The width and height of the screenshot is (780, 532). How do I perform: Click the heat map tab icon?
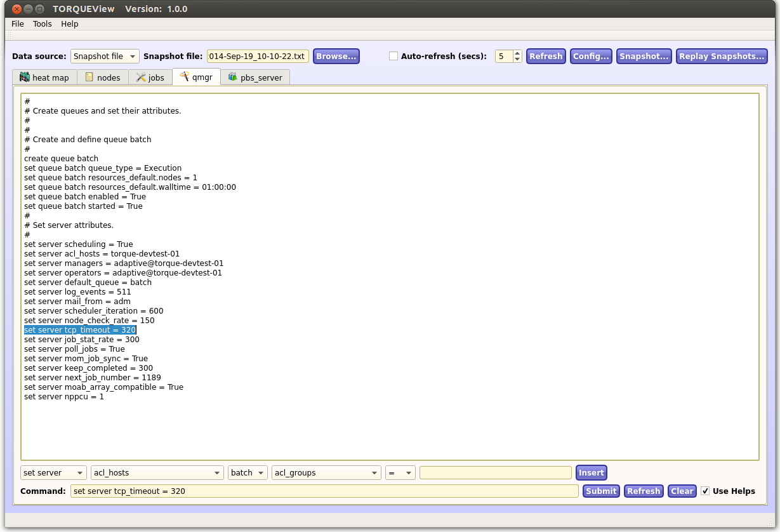tap(25, 77)
